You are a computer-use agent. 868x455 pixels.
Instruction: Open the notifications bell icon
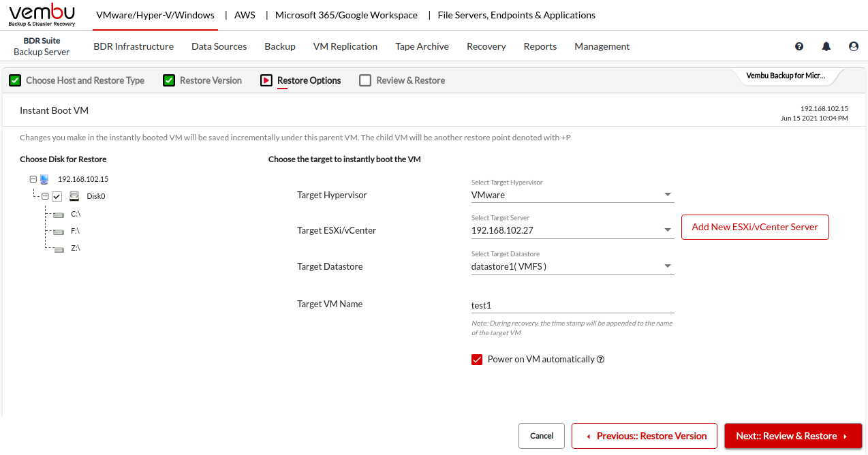(826, 46)
